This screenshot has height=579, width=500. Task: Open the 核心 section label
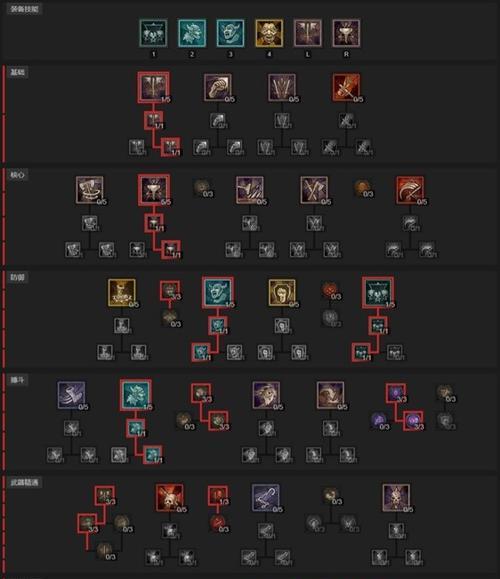pos(17,175)
